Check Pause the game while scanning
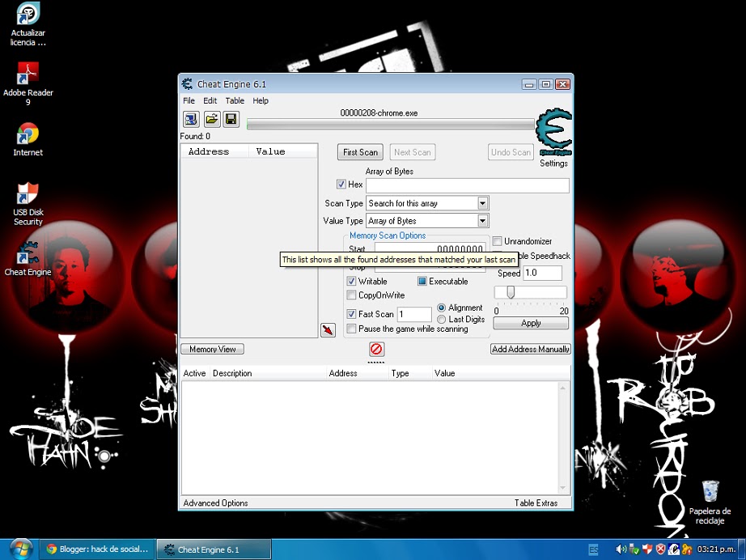Viewport: 746px width, 560px height. (351, 329)
